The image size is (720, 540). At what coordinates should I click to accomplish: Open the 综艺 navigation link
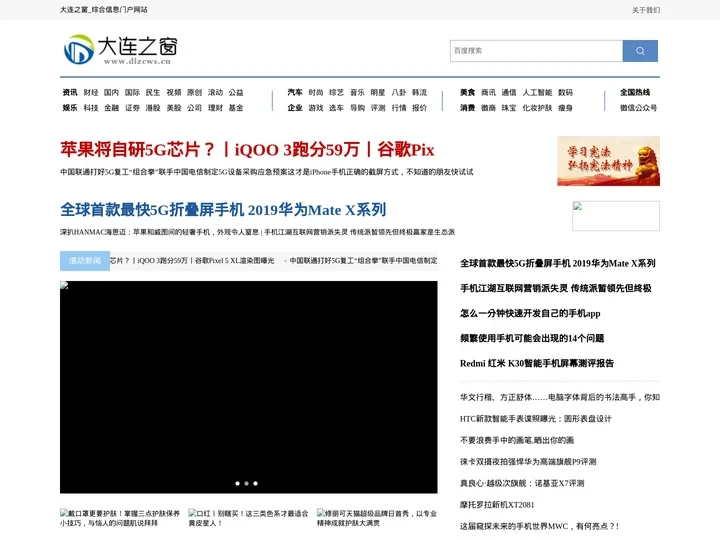click(337, 92)
